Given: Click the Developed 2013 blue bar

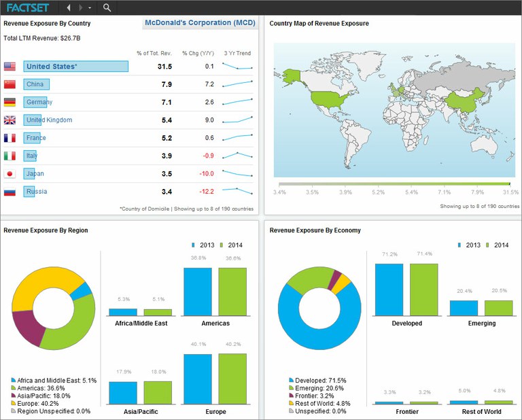Looking at the screenshot, I should 389,290.
